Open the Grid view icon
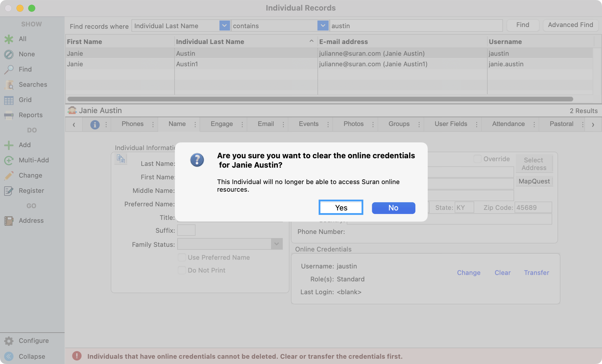The height and width of the screenshot is (364, 602). tap(9, 100)
